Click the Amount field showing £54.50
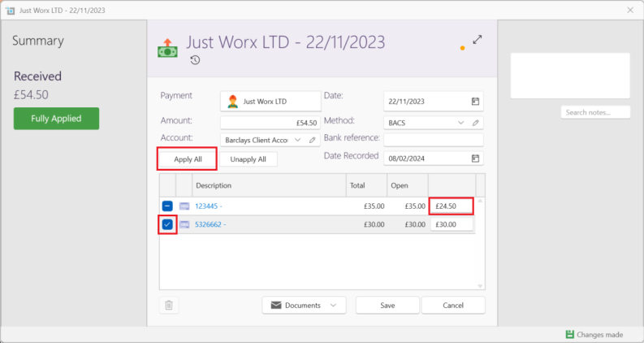The image size is (644, 343). point(270,123)
